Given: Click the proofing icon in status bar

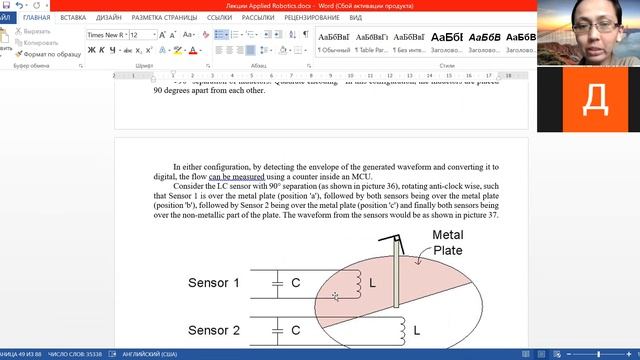Looking at the screenshot, I should pyautogui.click(x=112, y=354).
